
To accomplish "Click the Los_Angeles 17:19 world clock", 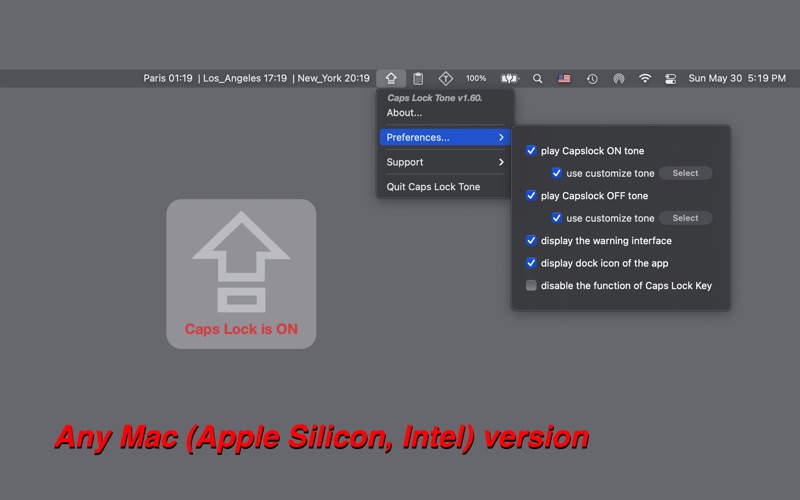I will (245, 79).
